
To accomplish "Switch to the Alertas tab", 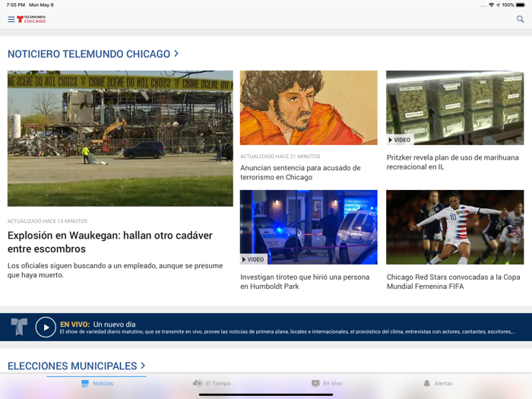I will (438, 383).
